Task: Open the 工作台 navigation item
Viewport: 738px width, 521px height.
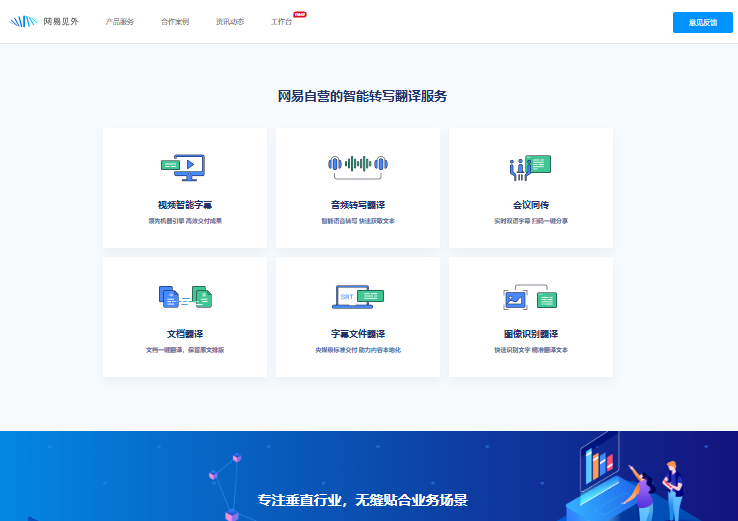Action: pos(281,22)
